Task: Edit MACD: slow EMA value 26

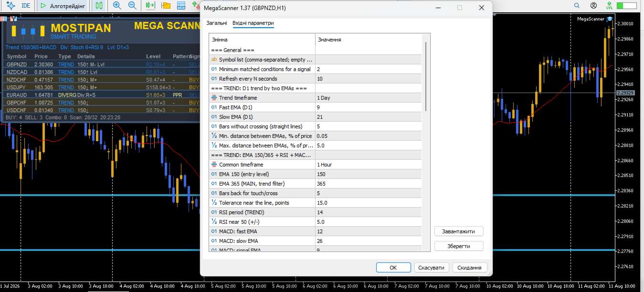Action: pos(368,241)
